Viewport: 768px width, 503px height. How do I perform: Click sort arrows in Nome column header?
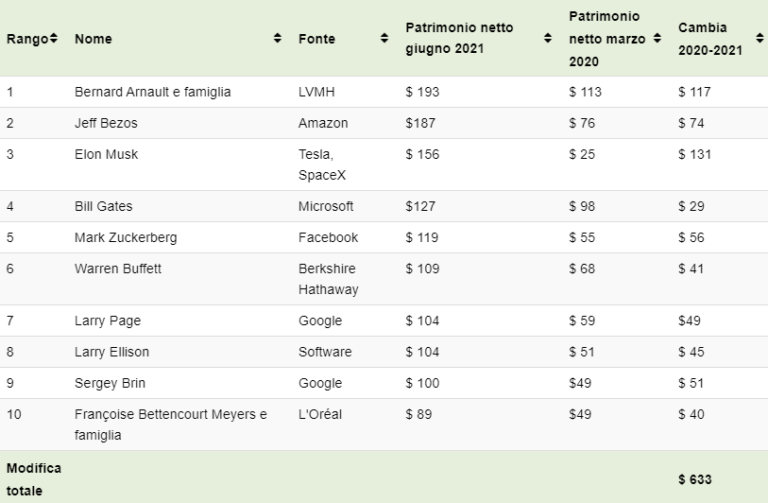(277, 38)
